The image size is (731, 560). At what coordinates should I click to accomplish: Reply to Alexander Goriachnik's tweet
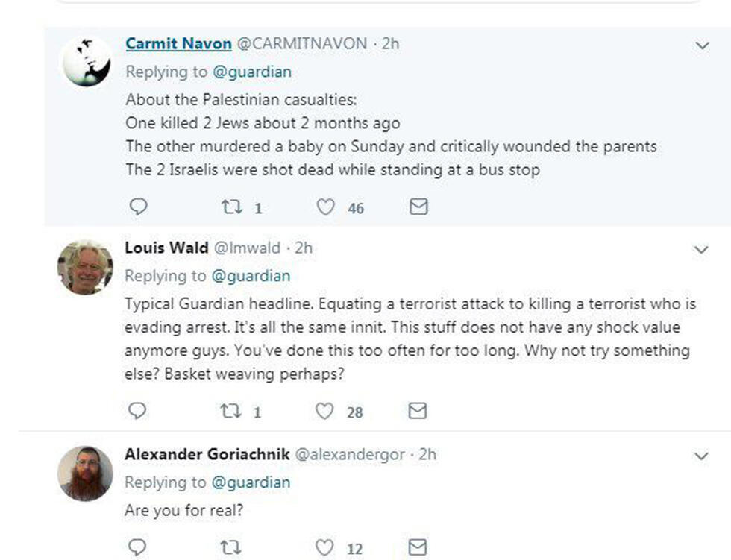[x=138, y=547]
